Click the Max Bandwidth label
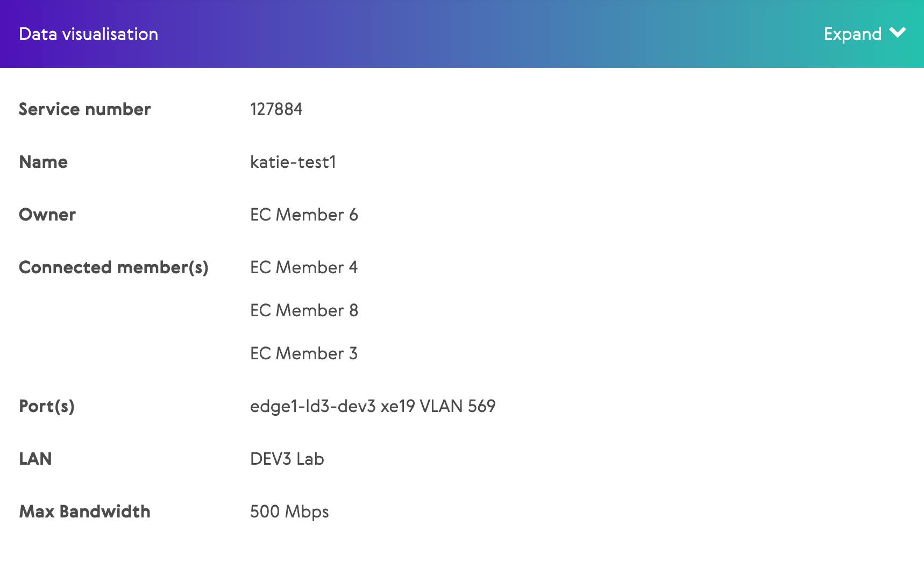The height and width of the screenshot is (568, 924). (x=84, y=512)
